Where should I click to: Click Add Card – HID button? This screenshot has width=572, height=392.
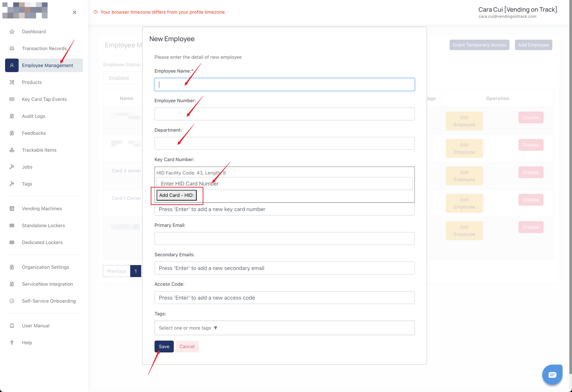click(x=176, y=195)
